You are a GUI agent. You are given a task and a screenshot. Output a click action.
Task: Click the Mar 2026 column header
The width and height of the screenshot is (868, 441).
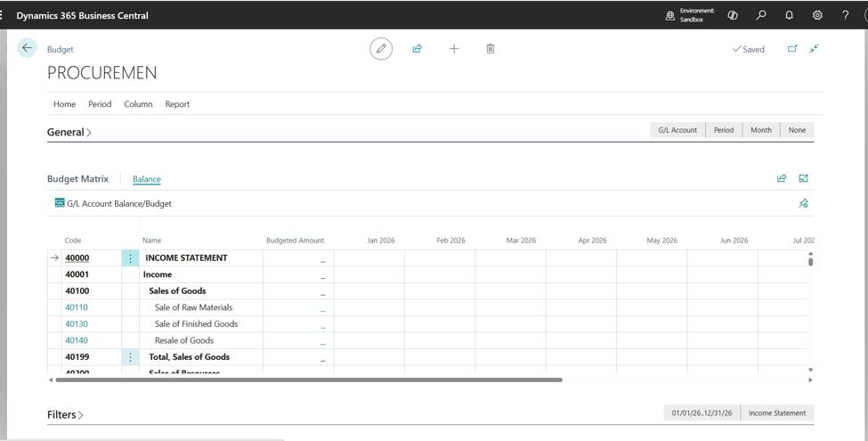tap(521, 241)
